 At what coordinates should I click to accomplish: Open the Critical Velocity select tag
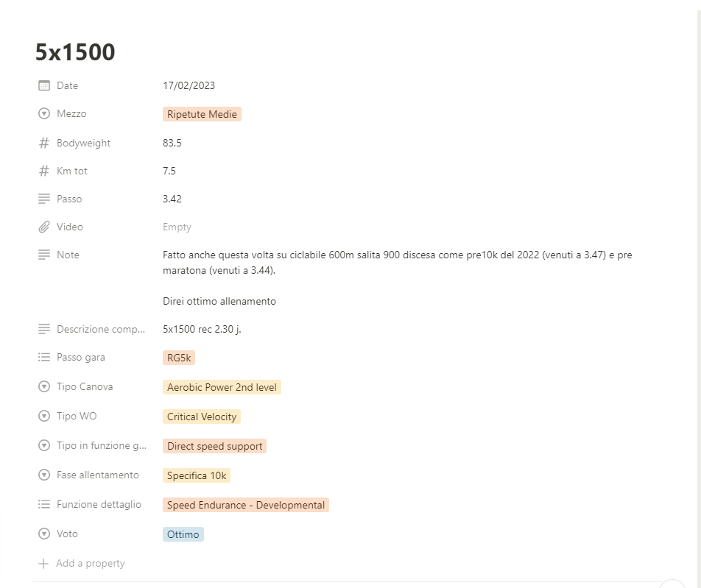202,417
